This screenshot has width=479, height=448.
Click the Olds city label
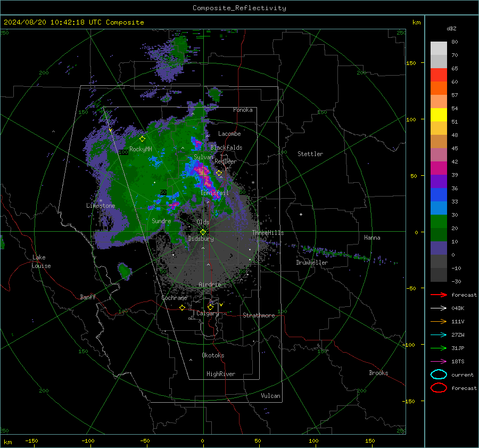tap(203, 222)
